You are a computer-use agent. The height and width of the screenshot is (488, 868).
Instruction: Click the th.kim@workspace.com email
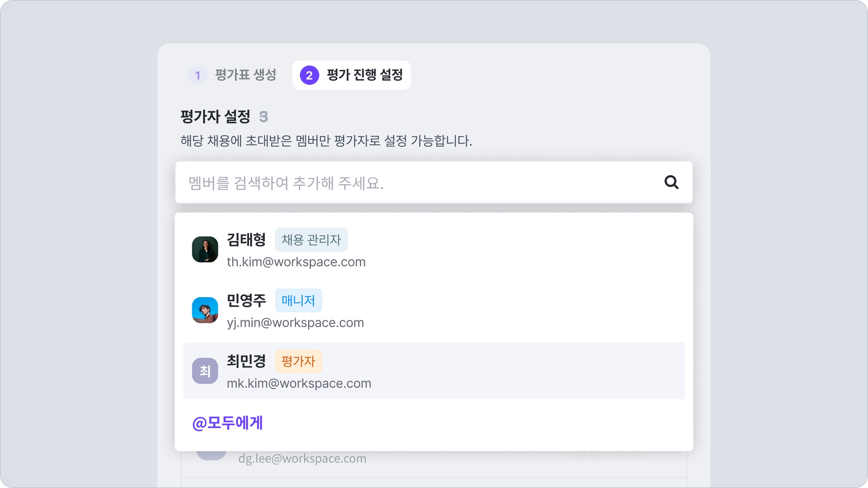tap(296, 262)
